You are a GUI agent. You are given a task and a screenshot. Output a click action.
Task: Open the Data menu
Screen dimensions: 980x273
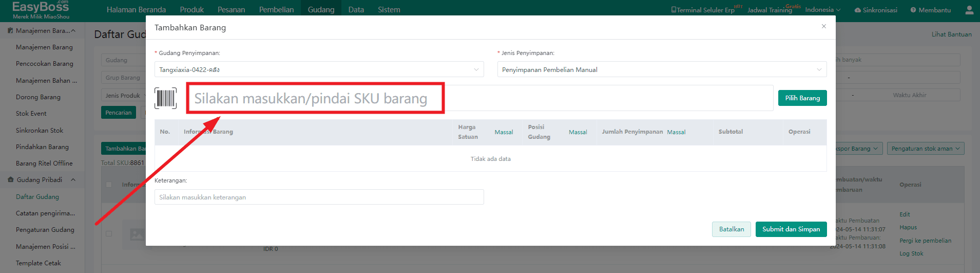pyautogui.click(x=356, y=10)
